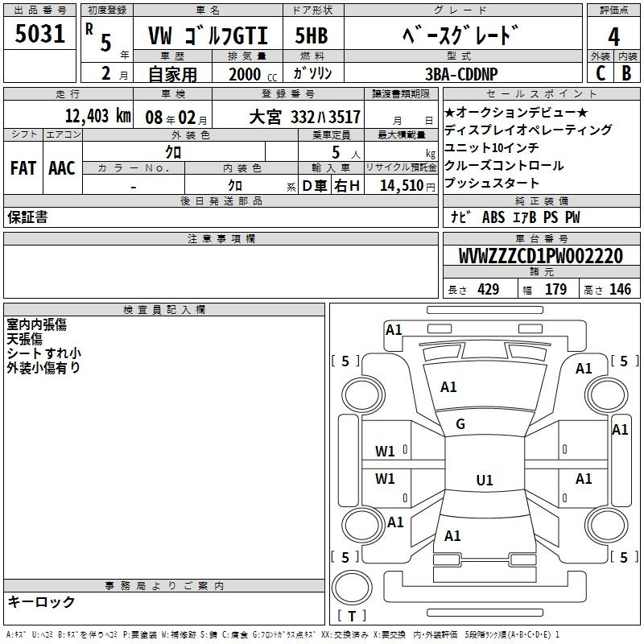Click the G mark on the windshield
Image resolution: width=644 pixels, height=644 pixels.
click(x=460, y=424)
